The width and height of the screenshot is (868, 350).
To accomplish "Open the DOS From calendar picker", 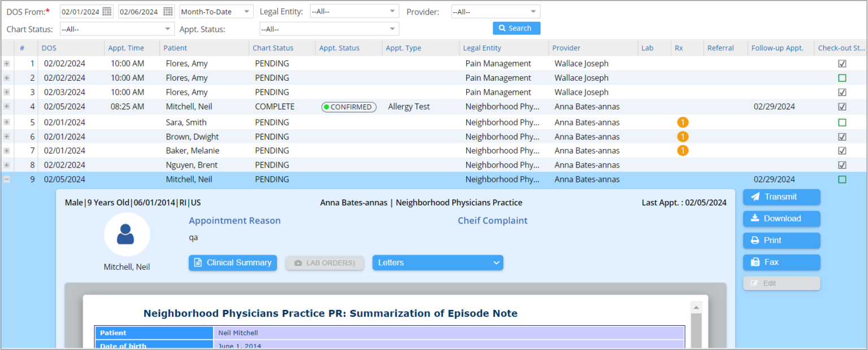I will coord(107,10).
